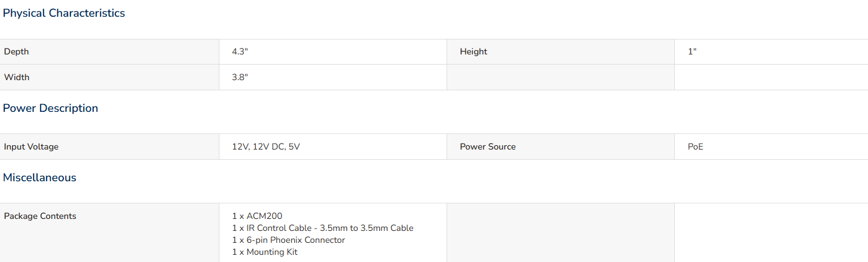The image size is (868, 262).
Task: Click the 6-pin Phoenix Connector line
Action: point(289,240)
